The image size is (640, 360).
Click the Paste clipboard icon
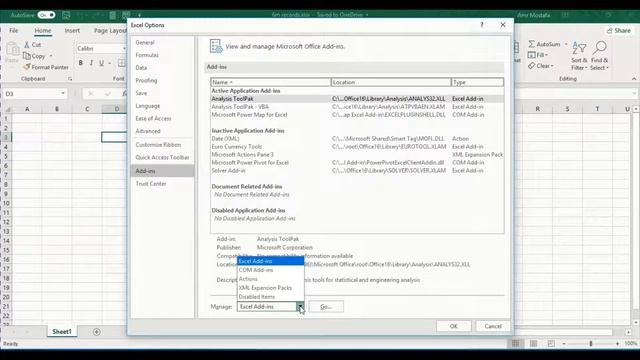(12, 50)
